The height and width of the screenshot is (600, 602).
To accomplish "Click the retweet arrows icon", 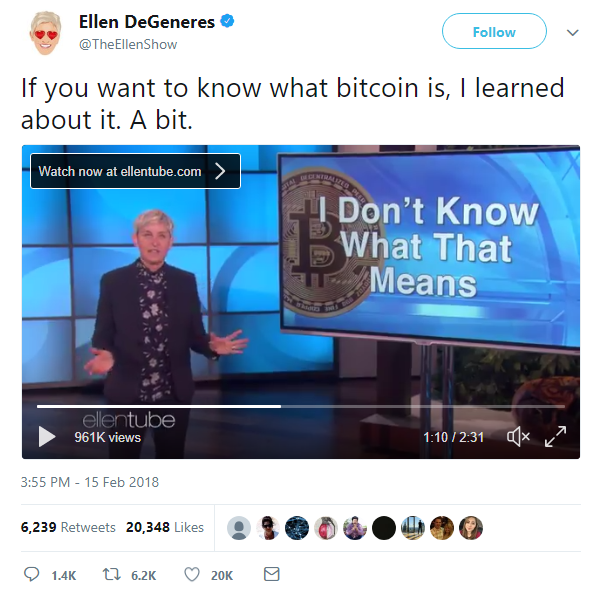I will coord(111,575).
